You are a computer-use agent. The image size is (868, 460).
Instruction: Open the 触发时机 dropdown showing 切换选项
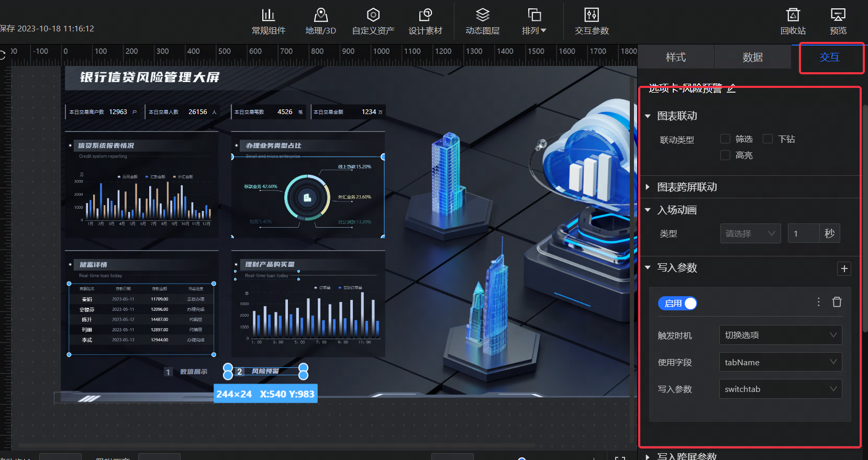pyautogui.click(x=780, y=335)
